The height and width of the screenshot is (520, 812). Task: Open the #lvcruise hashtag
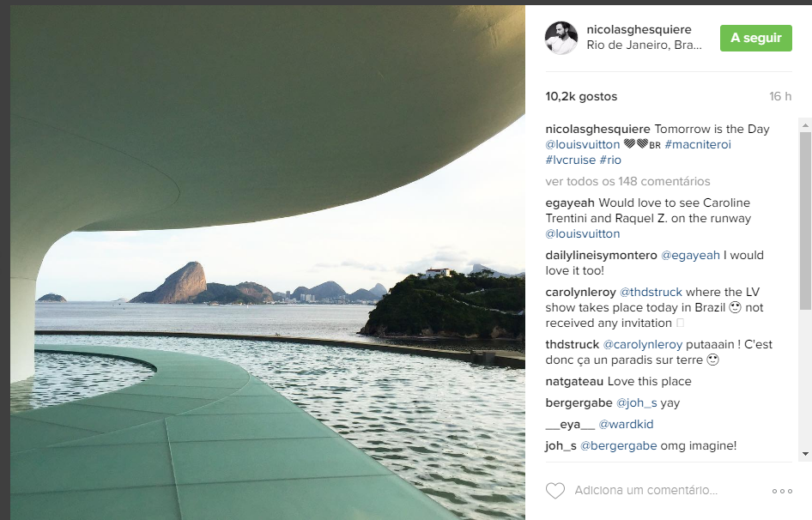click(x=570, y=160)
